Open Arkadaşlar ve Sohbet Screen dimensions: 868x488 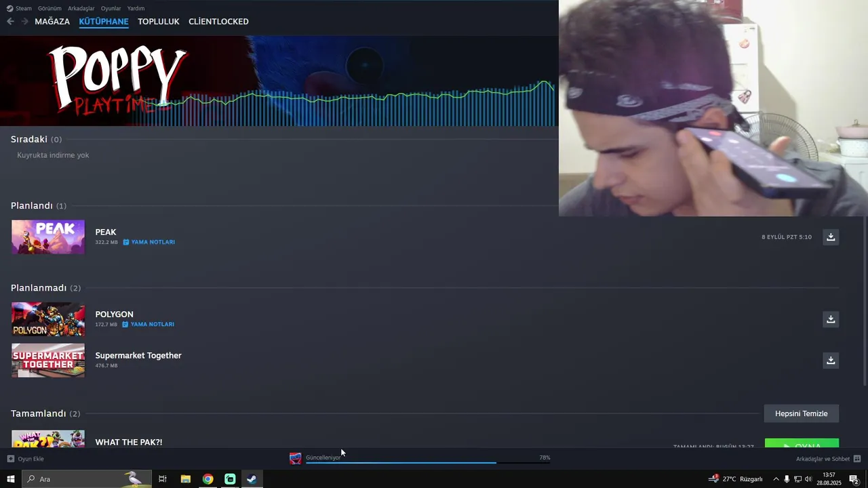[x=828, y=459]
